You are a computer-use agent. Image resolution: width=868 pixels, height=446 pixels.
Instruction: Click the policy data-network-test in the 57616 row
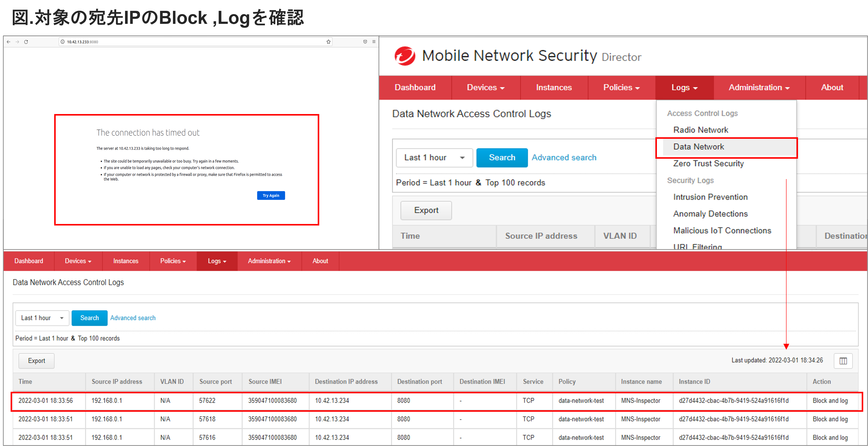581,438
